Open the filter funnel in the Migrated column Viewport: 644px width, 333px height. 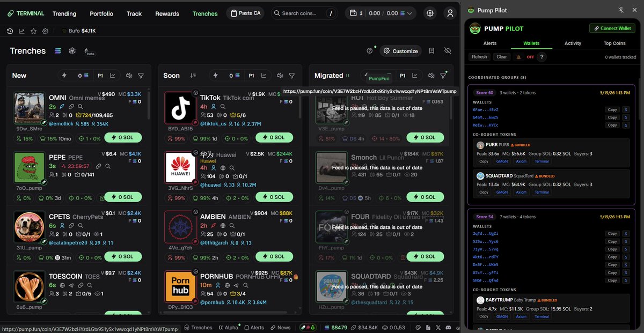[x=443, y=76]
